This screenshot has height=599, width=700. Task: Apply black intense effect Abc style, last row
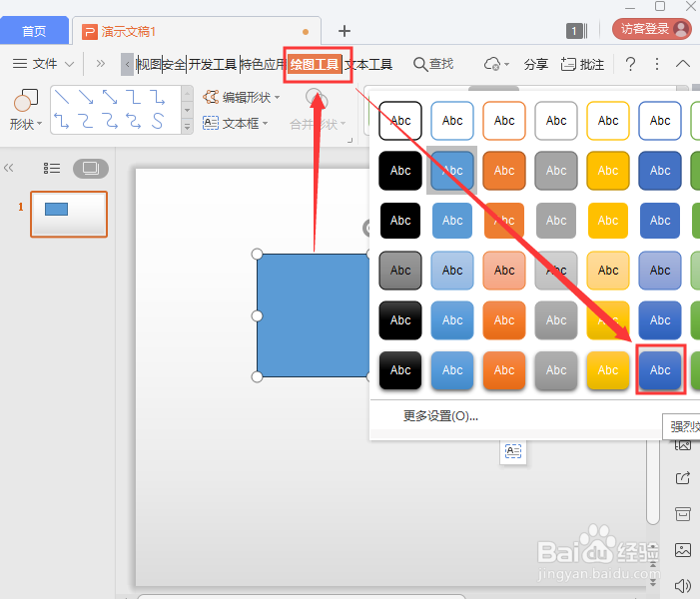400,370
